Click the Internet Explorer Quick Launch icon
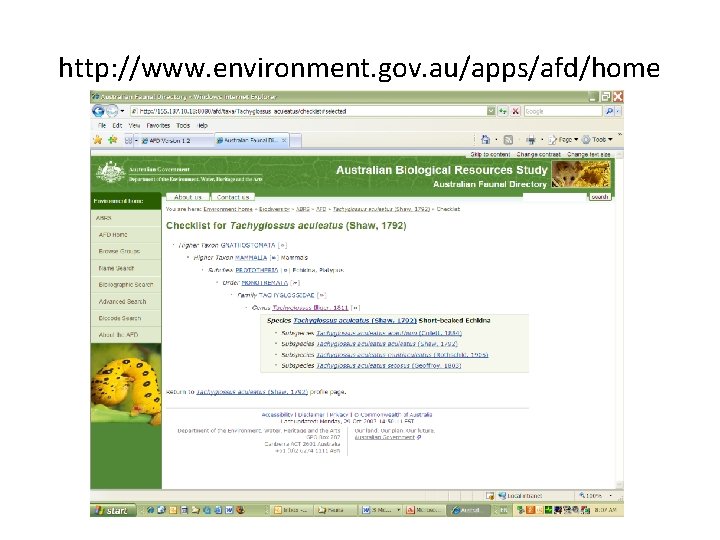The height and width of the screenshot is (540, 720). 151,510
